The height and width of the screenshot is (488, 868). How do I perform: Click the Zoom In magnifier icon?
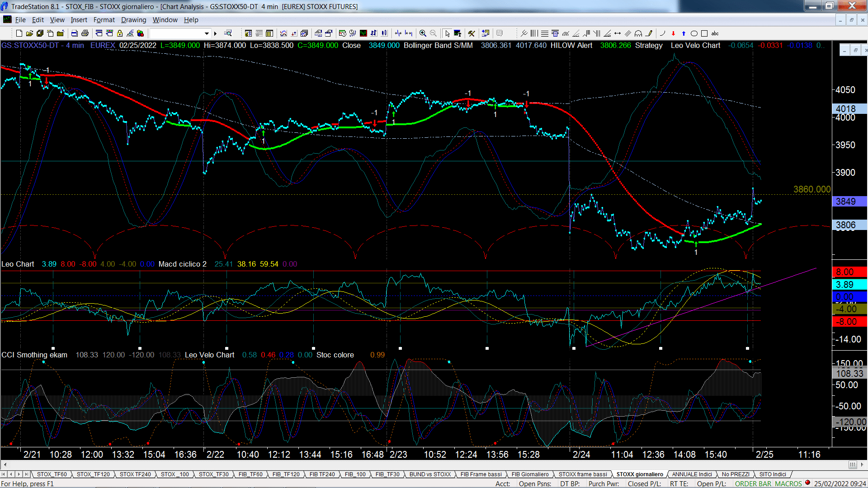coord(423,33)
